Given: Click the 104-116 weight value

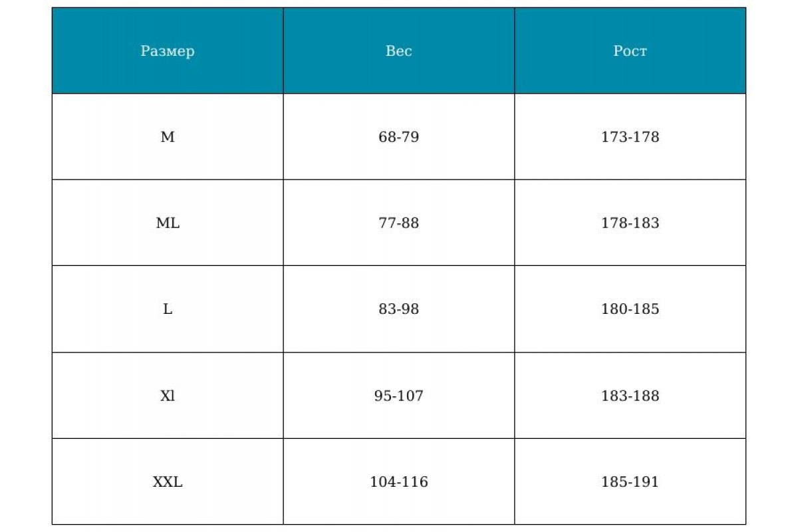Looking at the screenshot, I should (399, 481).
